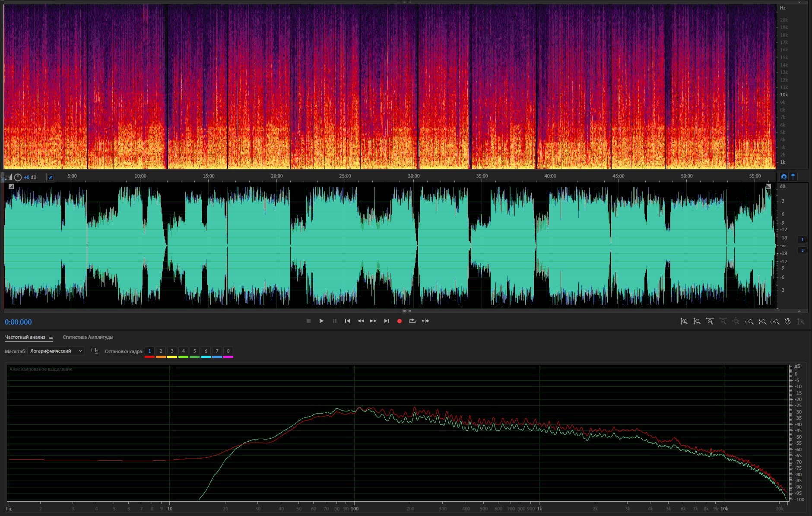Image resolution: width=812 pixels, height=516 pixels.
Task: Click frame hold button 3
Action: pyautogui.click(x=172, y=351)
